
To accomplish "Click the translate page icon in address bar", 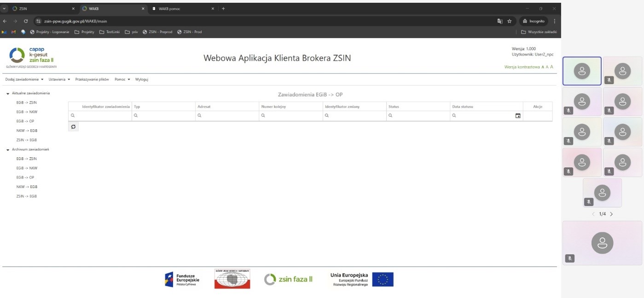I will point(500,21).
